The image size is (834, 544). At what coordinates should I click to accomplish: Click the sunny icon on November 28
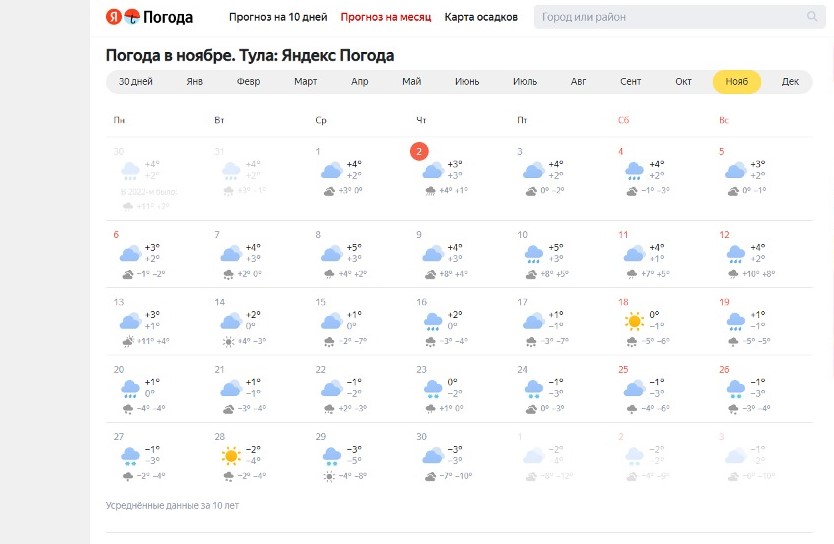[231, 456]
